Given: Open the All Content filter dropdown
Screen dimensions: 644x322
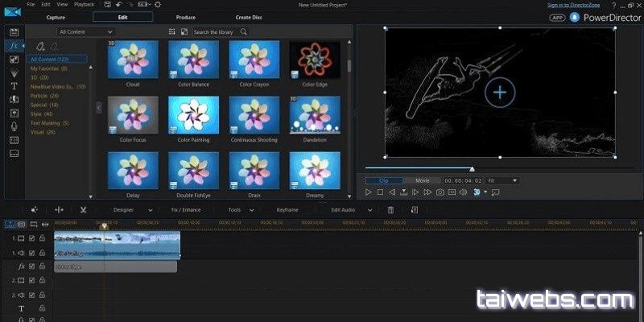Looking at the screenshot, I should tap(85, 32).
